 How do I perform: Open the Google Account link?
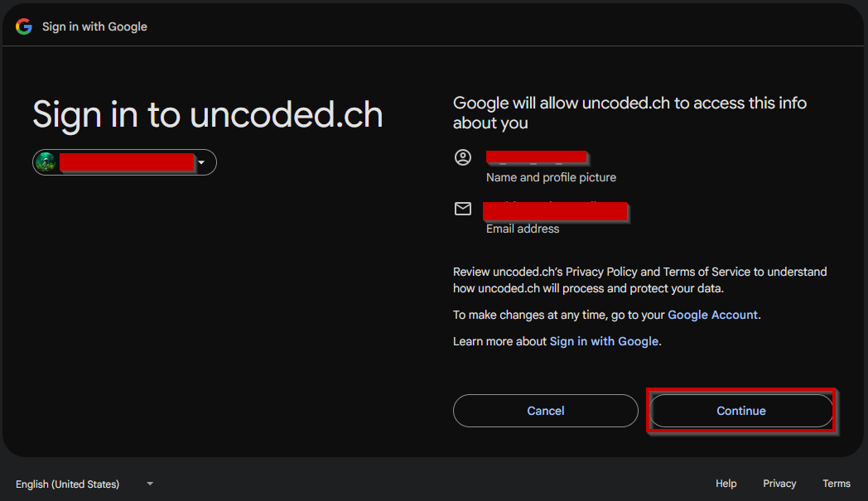[712, 315]
